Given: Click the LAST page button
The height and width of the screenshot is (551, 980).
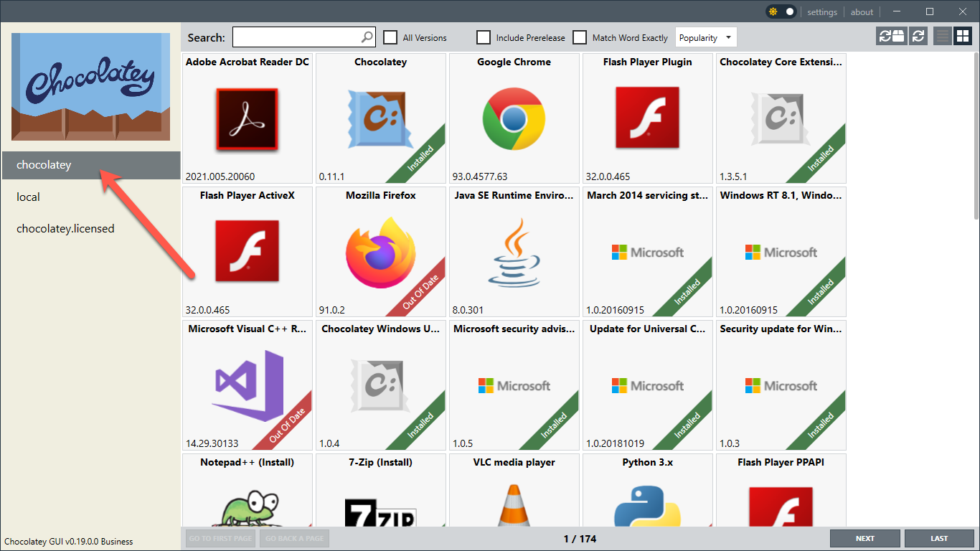Looking at the screenshot, I should tap(939, 538).
